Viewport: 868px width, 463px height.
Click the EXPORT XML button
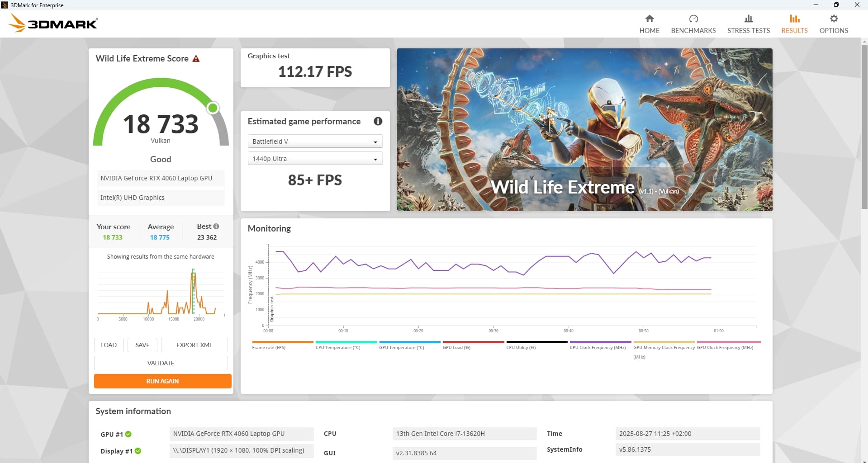(x=194, y=345)
